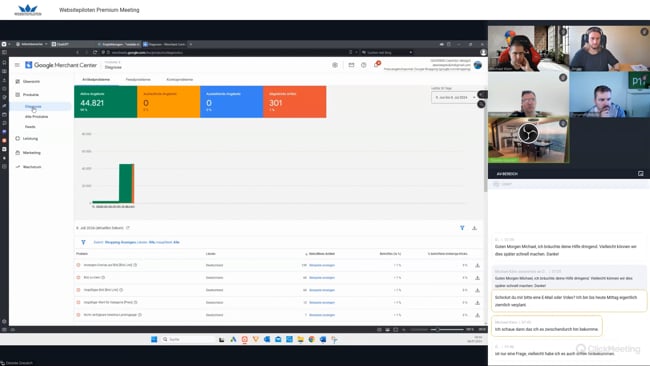The height and width of the screenshot is (366, 650).
Task: Click the Übersicht icon in sidebar
Action: (x=17, y=82)
